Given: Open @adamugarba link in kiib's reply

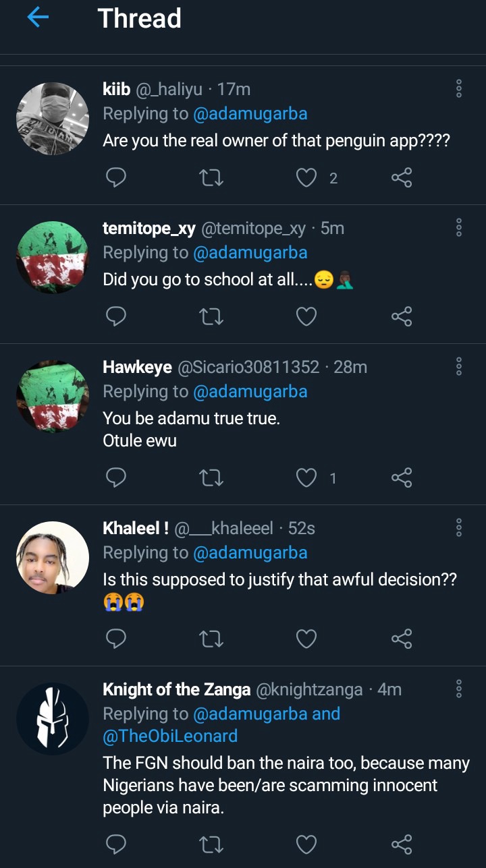Looking at the screenshot, I should (250, 113).
